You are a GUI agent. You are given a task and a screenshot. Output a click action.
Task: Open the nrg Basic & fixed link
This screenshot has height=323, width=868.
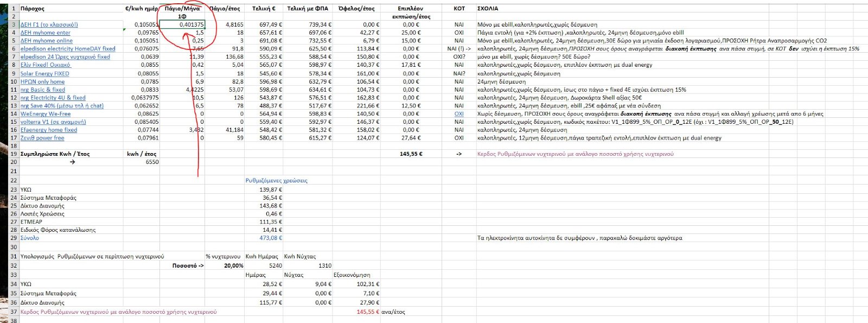point(42,90)
